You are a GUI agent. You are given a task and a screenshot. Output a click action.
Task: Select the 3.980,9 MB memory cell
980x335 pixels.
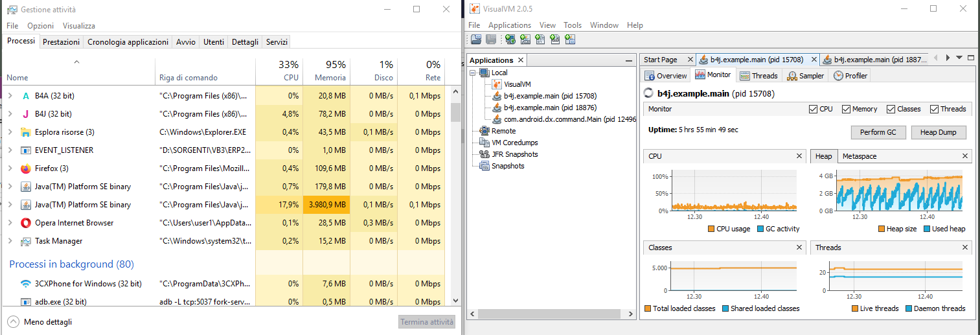(326, 205)
